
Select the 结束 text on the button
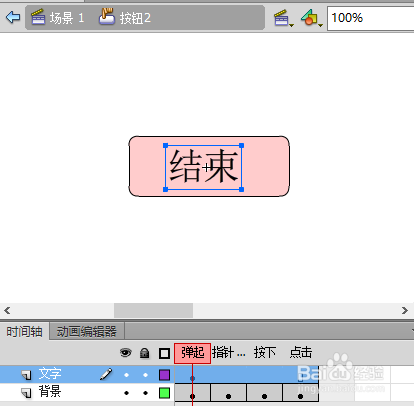coord(204,167)
